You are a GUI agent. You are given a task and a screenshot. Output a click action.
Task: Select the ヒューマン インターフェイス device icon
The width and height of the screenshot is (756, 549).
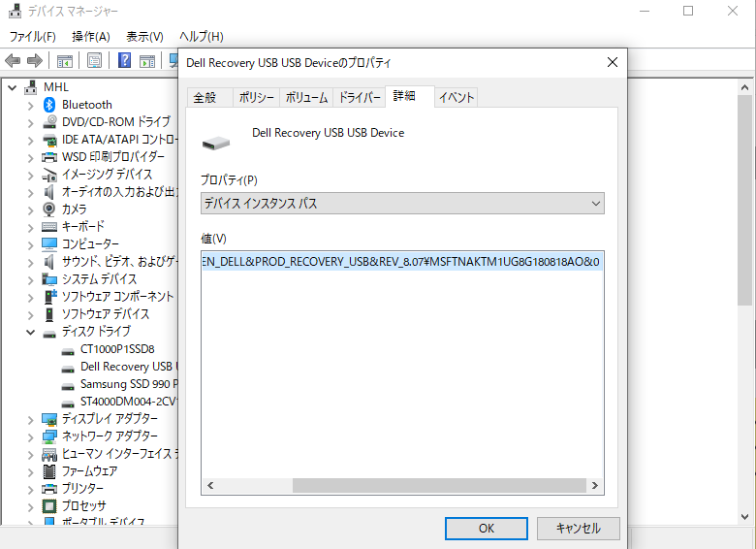[x=49, y=454]
